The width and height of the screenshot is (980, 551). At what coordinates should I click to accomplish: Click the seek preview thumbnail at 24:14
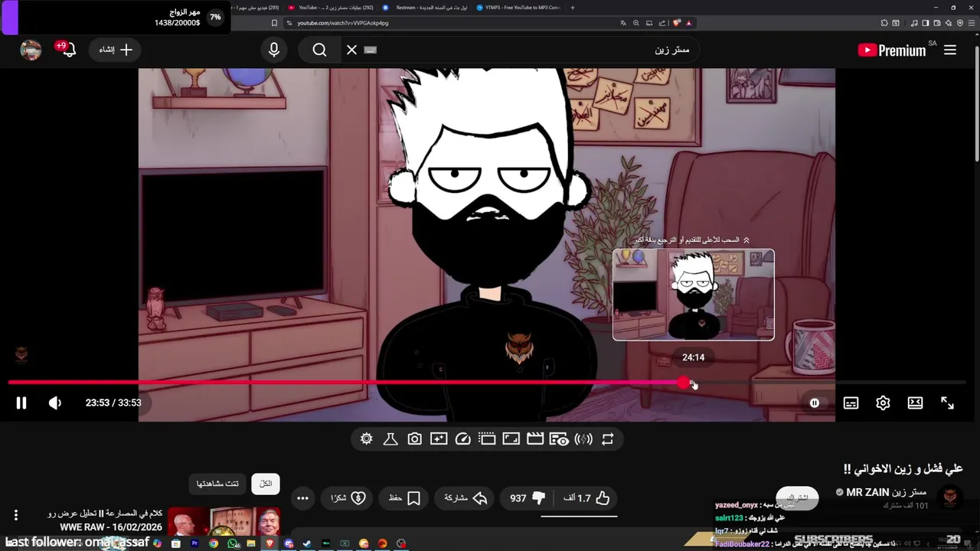[x=694, y=295]
